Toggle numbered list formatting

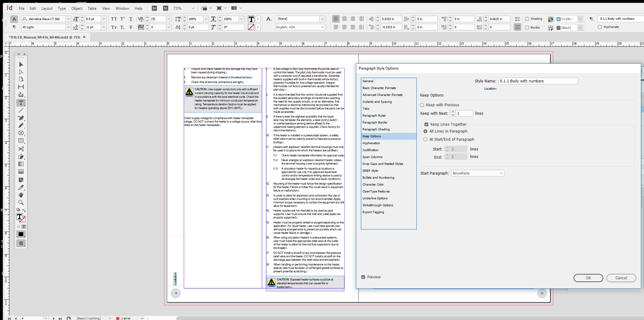[x=518, y=27]
